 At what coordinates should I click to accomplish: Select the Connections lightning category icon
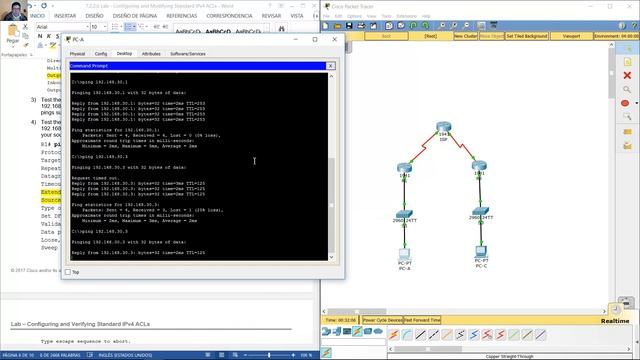357,331
